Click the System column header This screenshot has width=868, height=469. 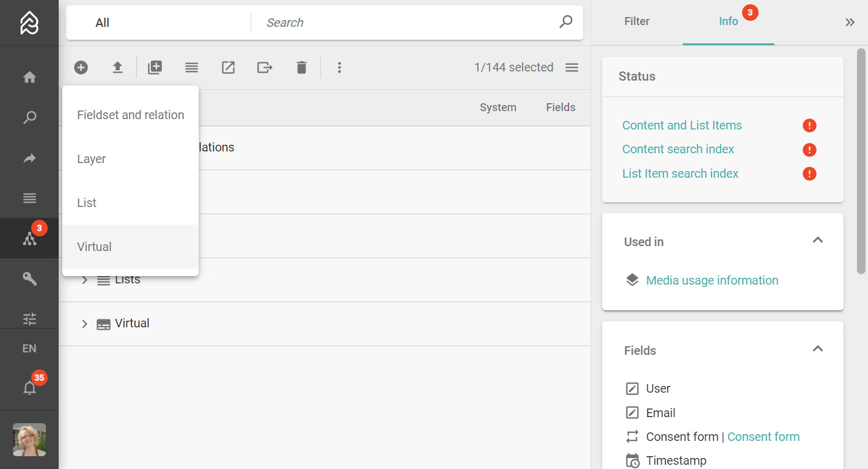498,107
